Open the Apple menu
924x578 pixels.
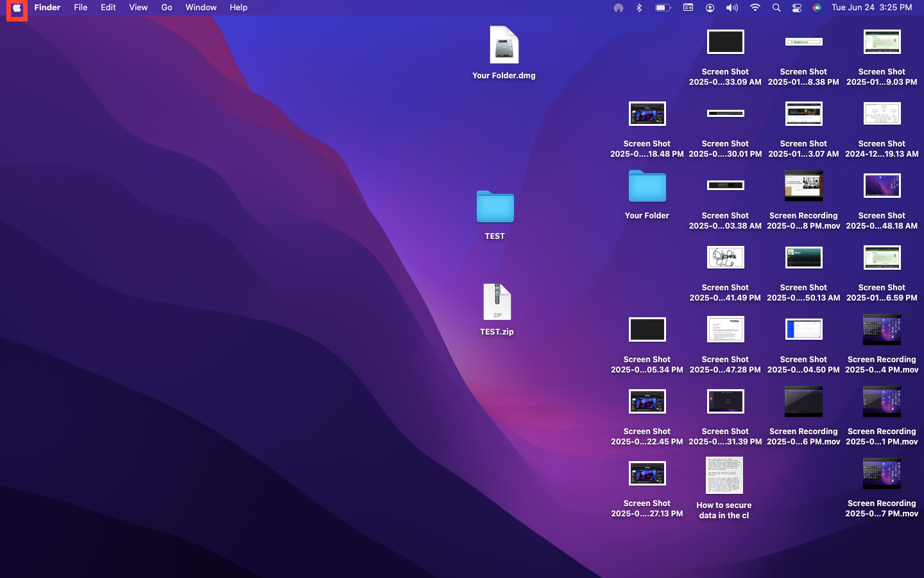point(17,8)
